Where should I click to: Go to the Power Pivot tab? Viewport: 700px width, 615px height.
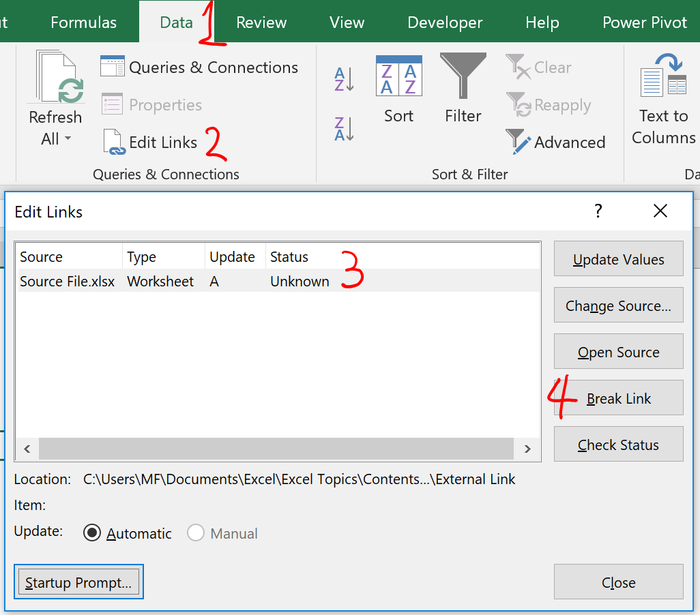coord(645,22)
